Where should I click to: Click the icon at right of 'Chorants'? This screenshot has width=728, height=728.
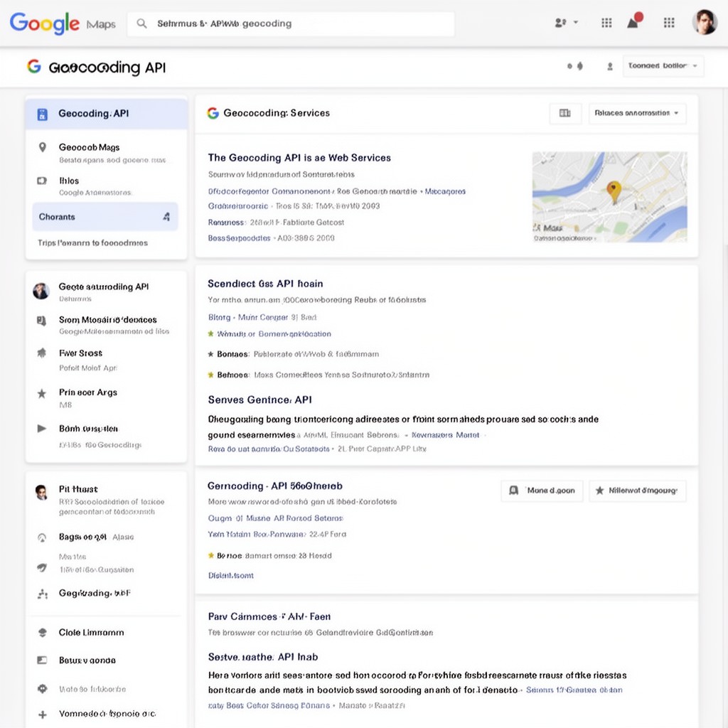click(x=166, y=217)
